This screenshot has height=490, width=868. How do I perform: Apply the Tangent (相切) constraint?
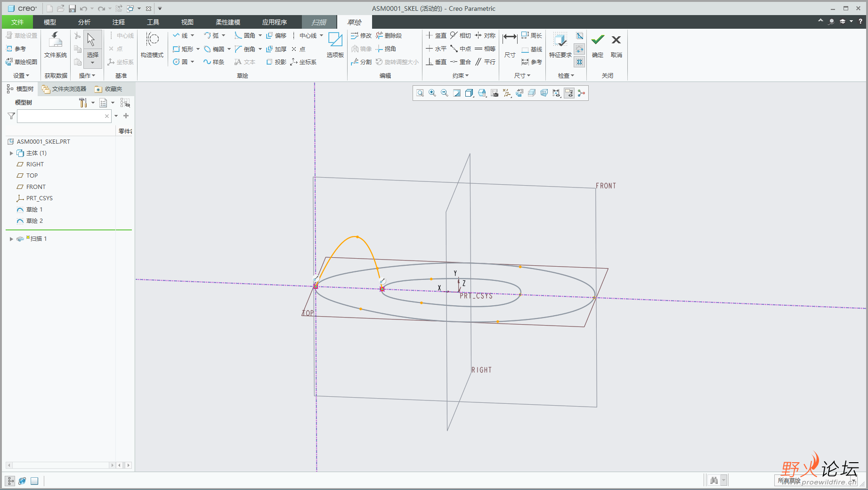[x=460, y=35]
